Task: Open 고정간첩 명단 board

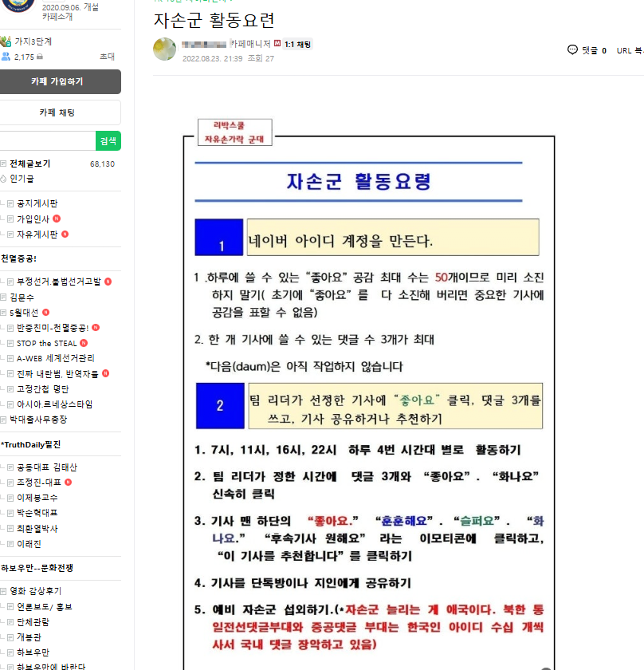Action: pyautogui.click(x=42, y=389)
